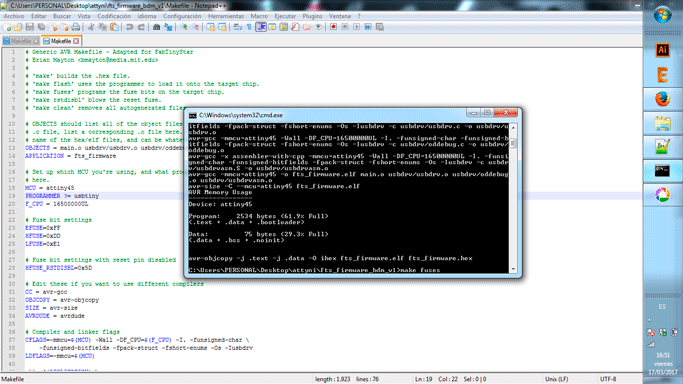Open the Ejecutar menu
The image size is (683, 384).
coord(285,16)
